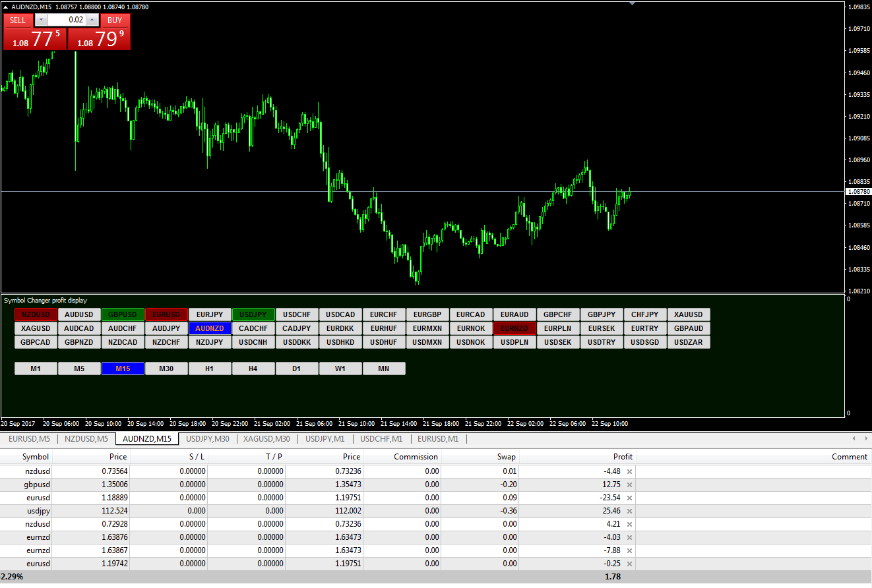Click the lot volume field showing 0.02

pyautogui.click(x=67, y=20)
